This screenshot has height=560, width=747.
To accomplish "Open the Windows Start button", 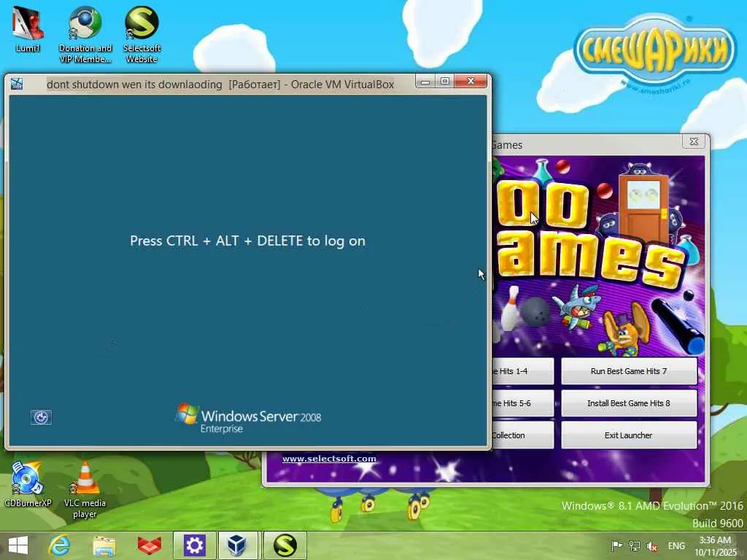I will [18, 545].
